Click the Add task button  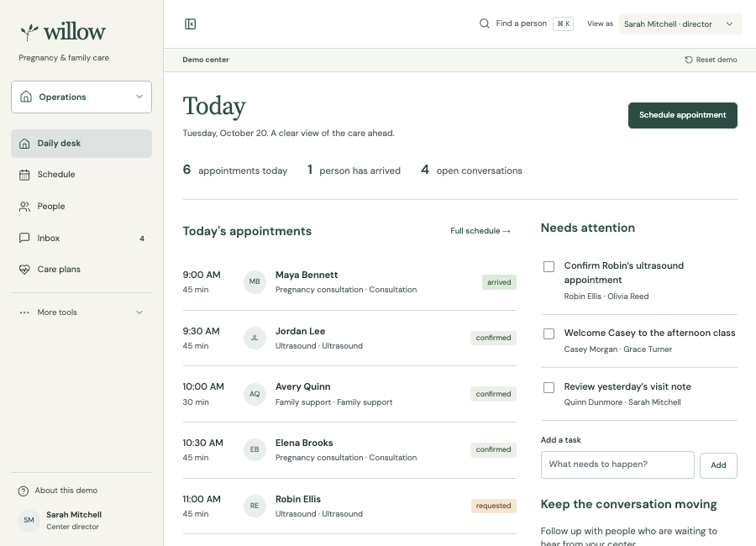coord(718,465)
